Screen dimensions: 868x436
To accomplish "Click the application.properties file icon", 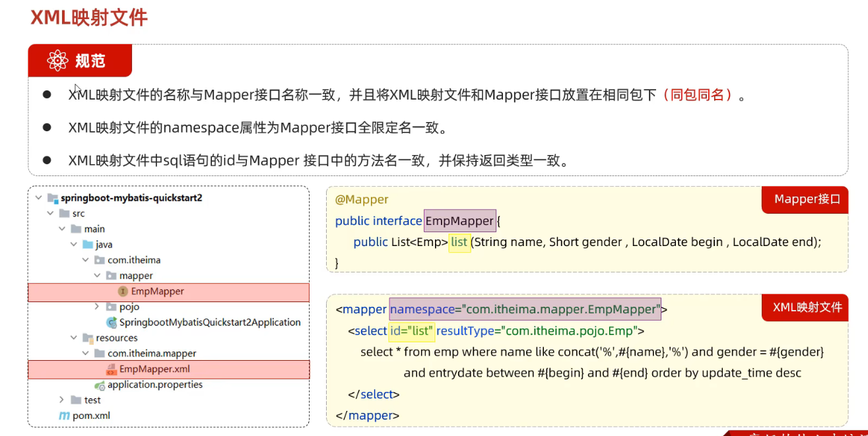I will [99, 385].
